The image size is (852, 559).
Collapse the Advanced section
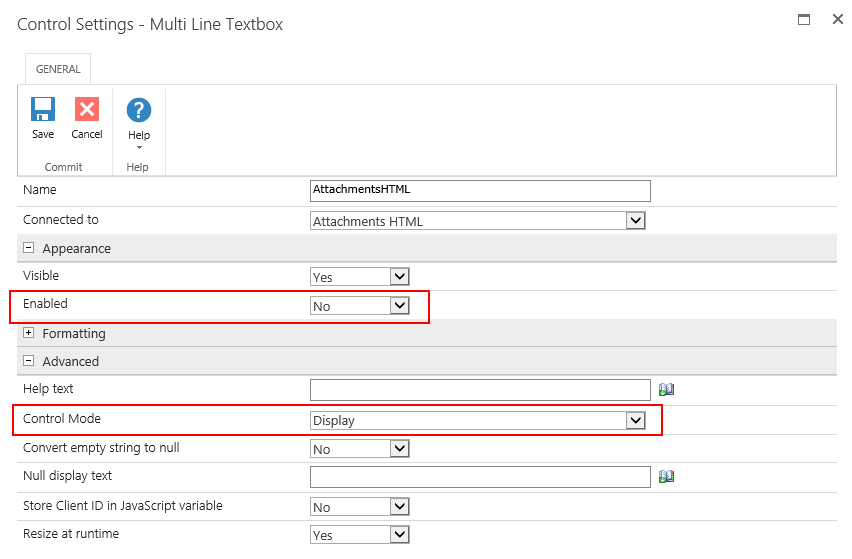click(x=29, y=361)
